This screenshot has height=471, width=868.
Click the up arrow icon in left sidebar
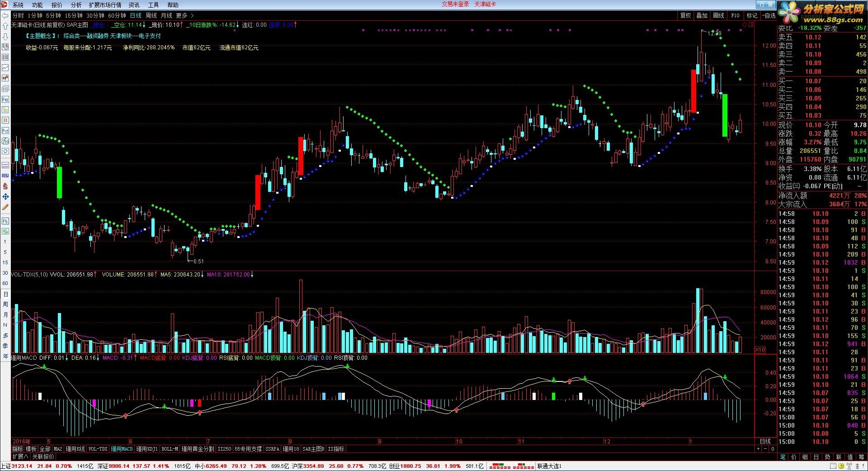click(x=5, y=26)
